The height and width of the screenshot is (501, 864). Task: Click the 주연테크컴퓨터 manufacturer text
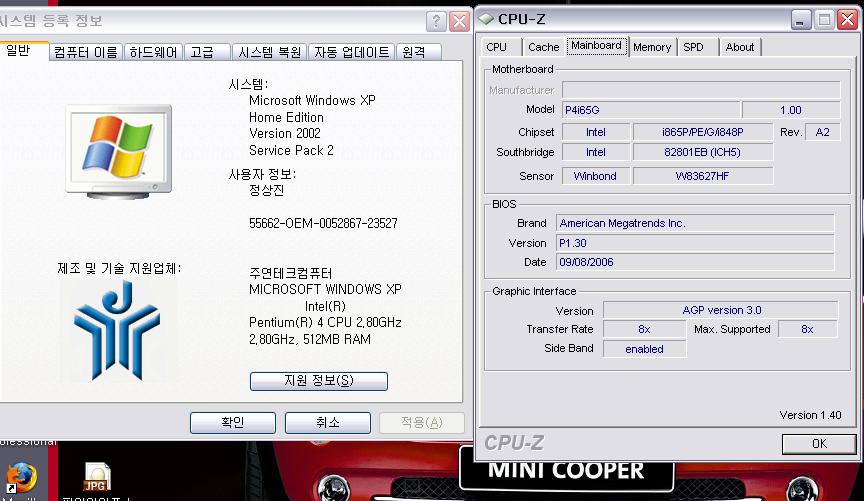click(x=290, y=273)
